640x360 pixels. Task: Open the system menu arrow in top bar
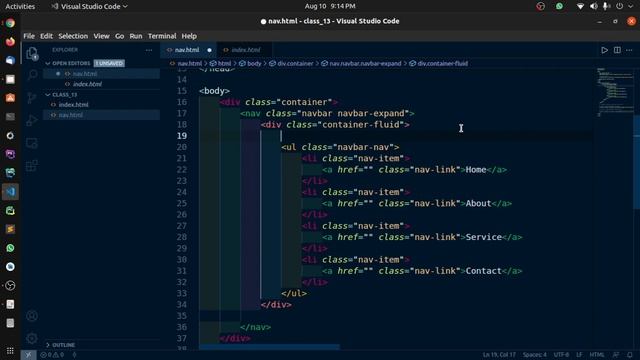click(631, 6)
